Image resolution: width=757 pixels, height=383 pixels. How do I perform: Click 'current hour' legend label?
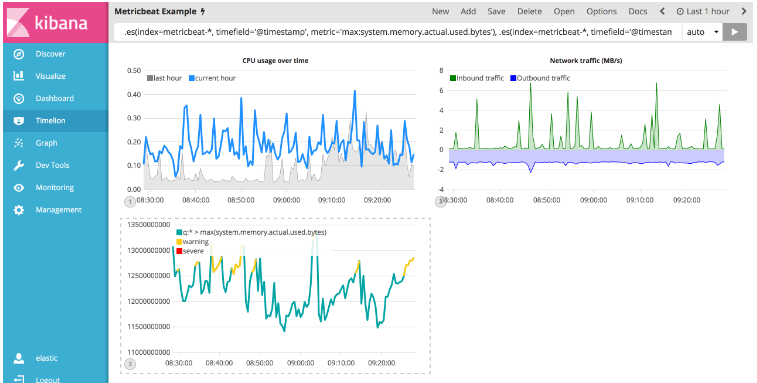coord(215,78)
